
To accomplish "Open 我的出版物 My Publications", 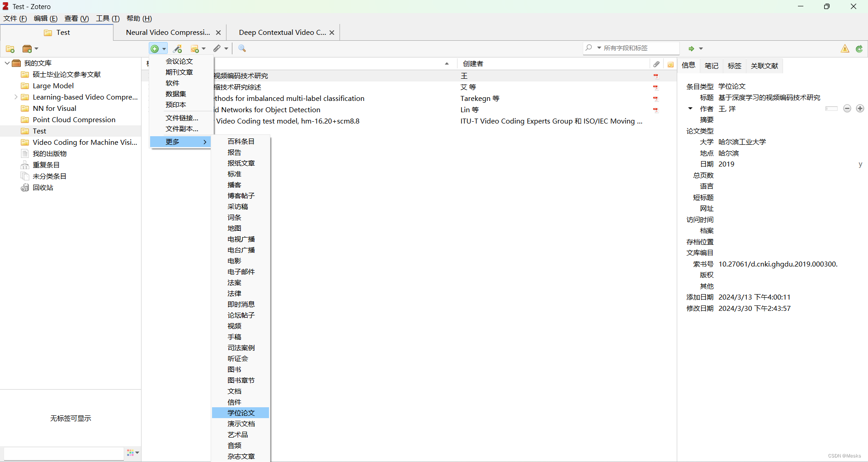I will 49,154.
